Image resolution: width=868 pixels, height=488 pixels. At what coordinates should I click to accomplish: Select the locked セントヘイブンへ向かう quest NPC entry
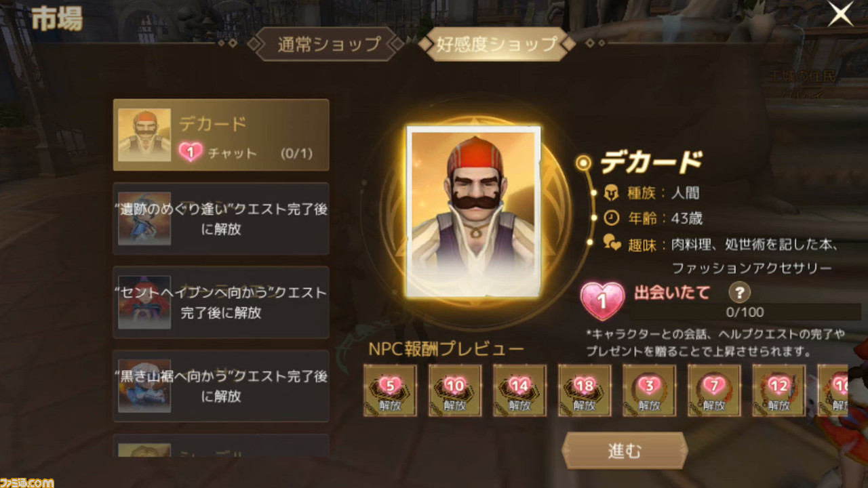(x=221, y=302)
